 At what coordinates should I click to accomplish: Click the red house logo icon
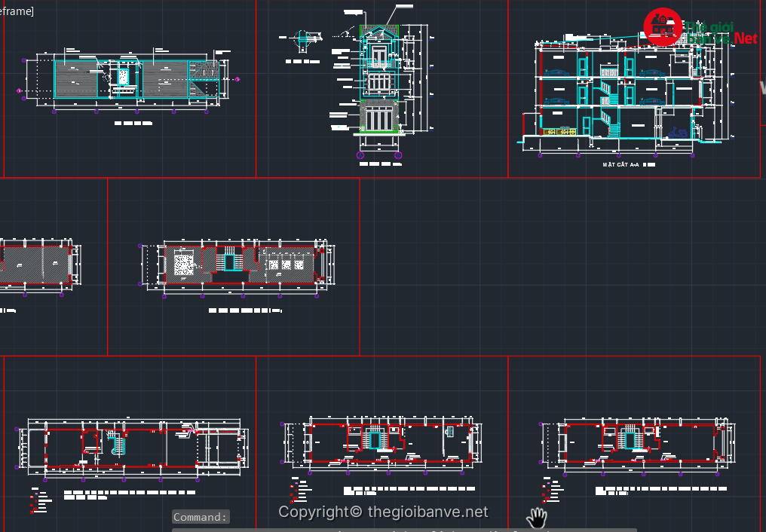(x=661, y=29)
